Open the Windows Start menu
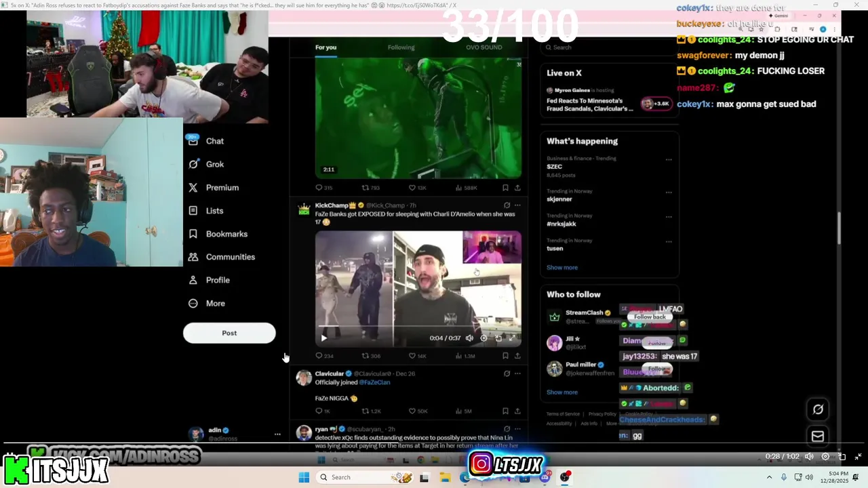 [304, 477]
